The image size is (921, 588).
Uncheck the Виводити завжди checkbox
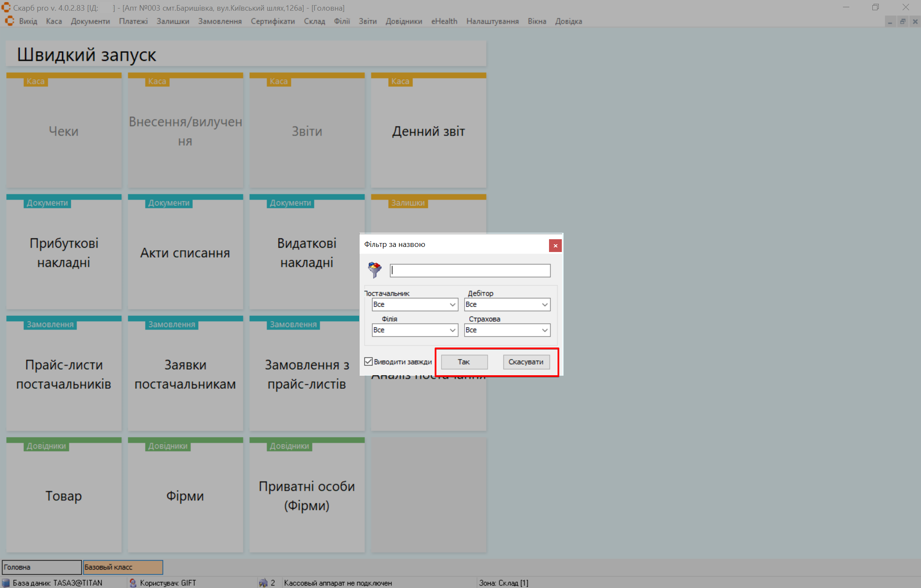coord(369,362)
